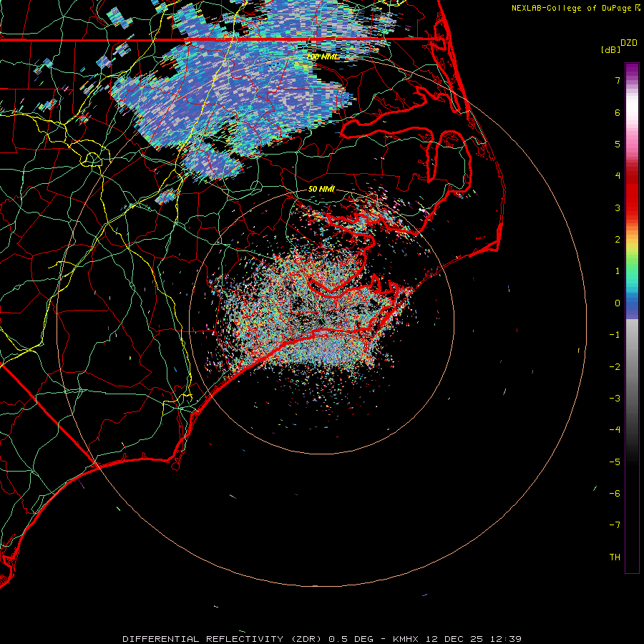Click the -2 value on colorbar scale
644x644 pixels.
click(615, 367)
